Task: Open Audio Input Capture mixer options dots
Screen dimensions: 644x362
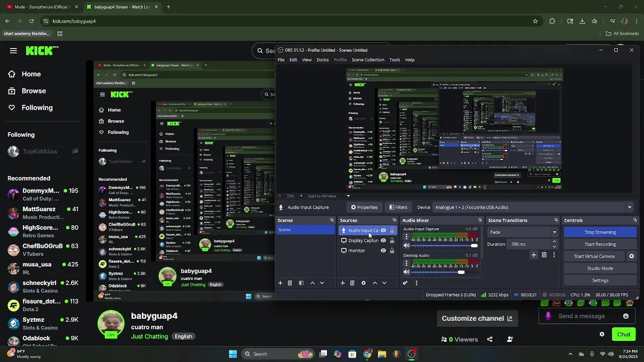Action: tap(407, 237)
